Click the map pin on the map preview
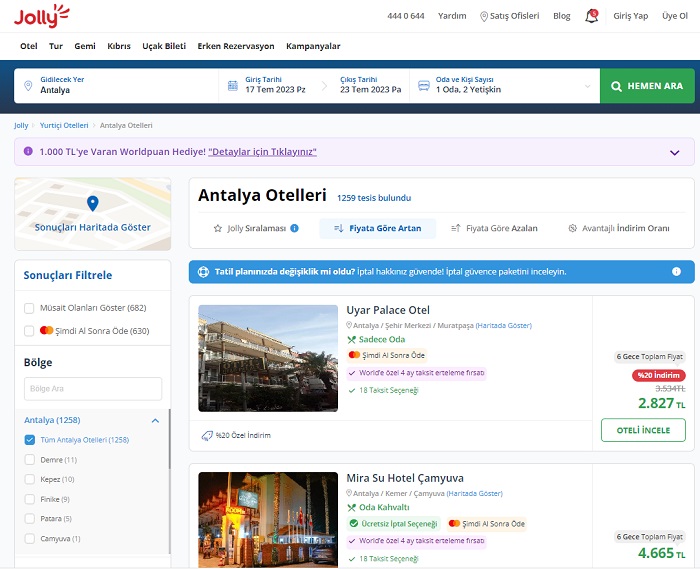Viewport: 700px width, 569px height. click(x=92, y=204)
